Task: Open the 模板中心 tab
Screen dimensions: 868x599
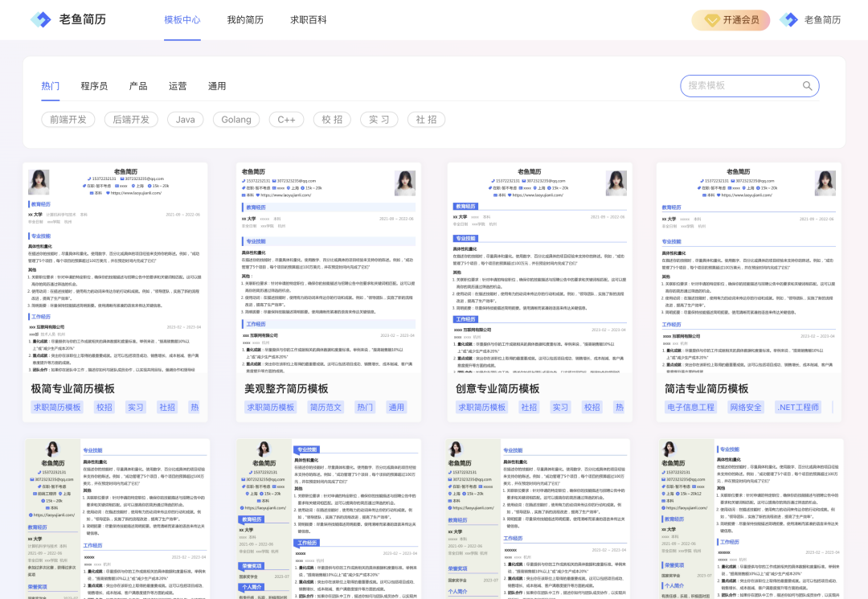Action: pos(182,20)
